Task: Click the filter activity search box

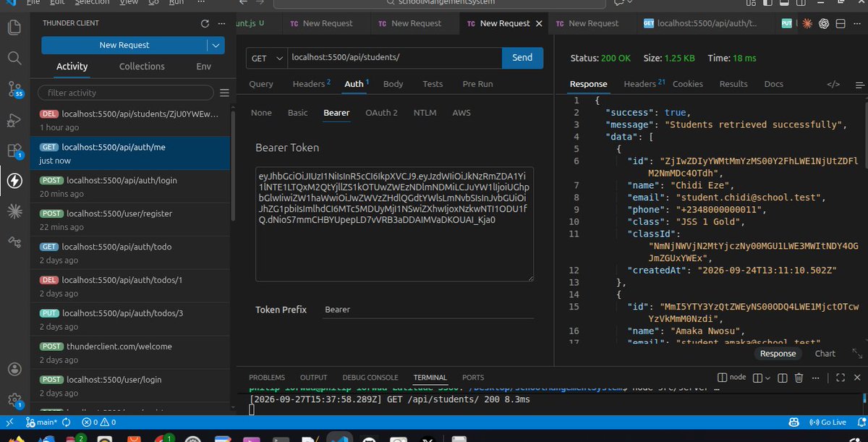Action: [x=126, y=93]
